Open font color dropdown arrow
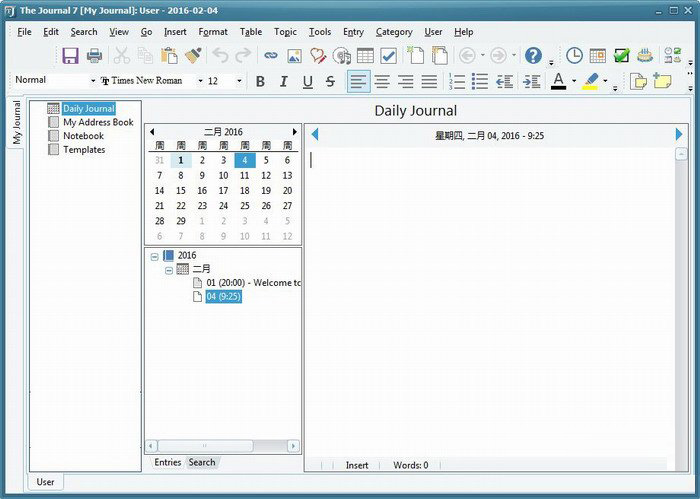The image size is (700, 499). click(x=574, y=81)
